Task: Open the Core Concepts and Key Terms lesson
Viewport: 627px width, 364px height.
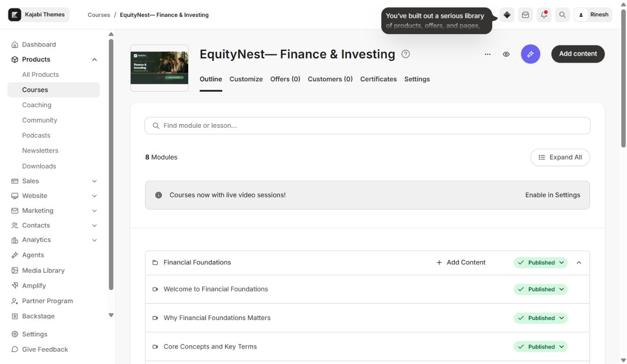Action: (x=210, y=347)
